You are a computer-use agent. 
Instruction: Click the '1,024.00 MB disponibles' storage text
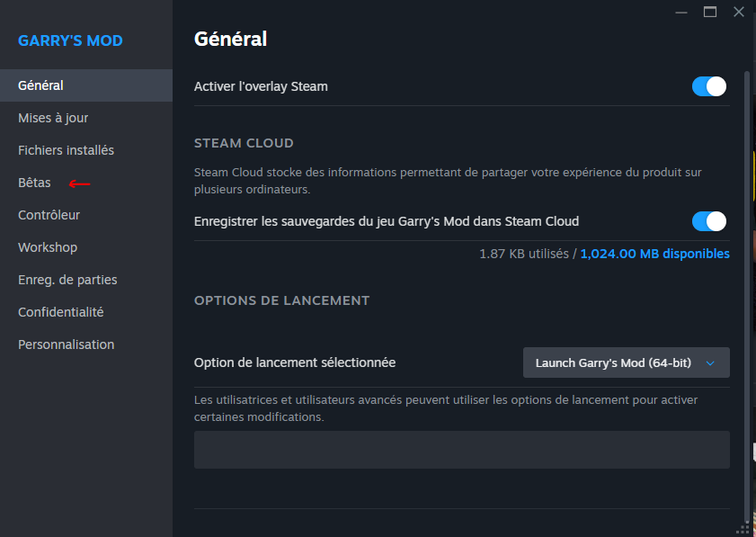(x=654, y=254)
